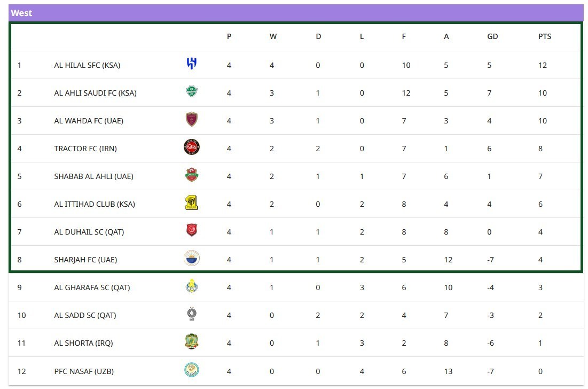Click the Al Hilal SFC club crest
The height and width of the screenshot is (389, 588).
(191, 64)
